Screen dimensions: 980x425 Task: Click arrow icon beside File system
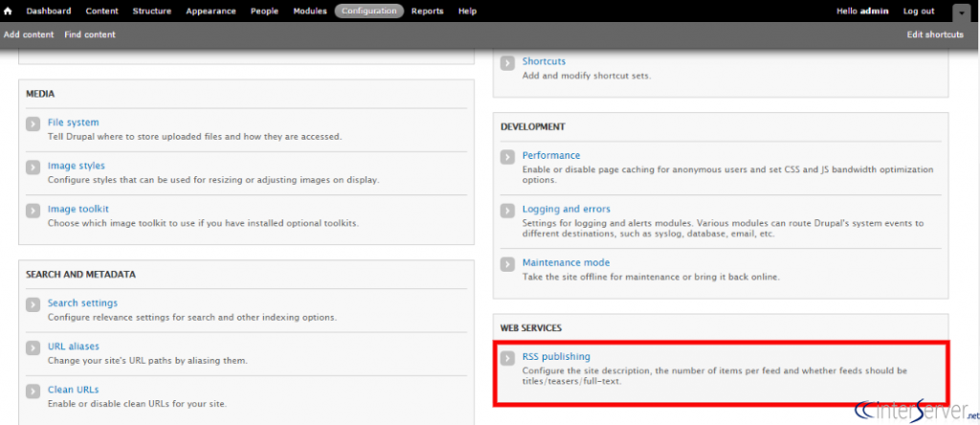33,123
